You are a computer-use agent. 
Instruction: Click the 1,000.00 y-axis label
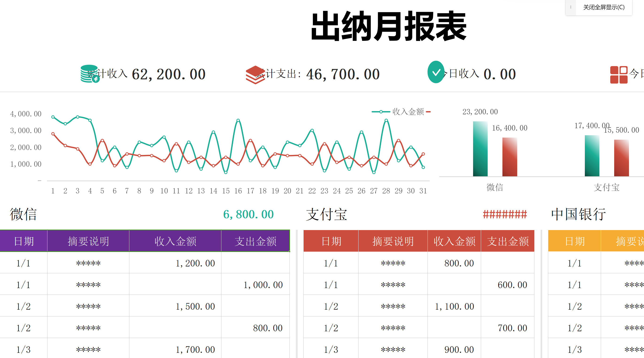[26, 164]
